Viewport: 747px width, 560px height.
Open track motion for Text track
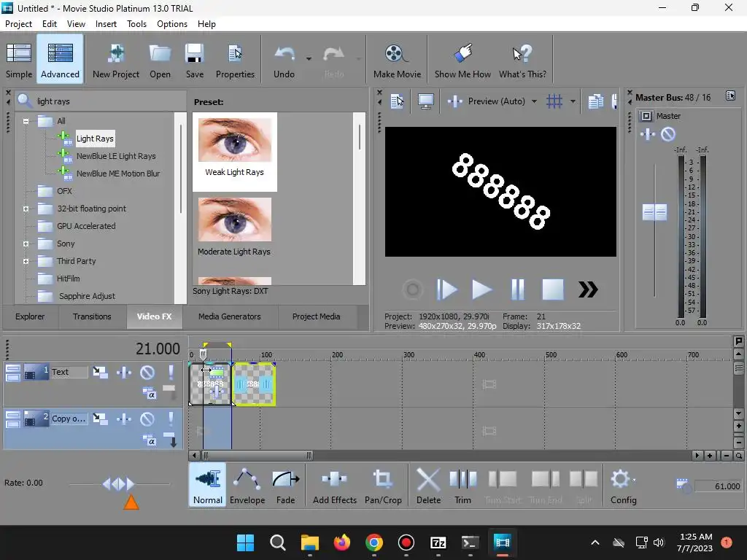tap(100, 373)
